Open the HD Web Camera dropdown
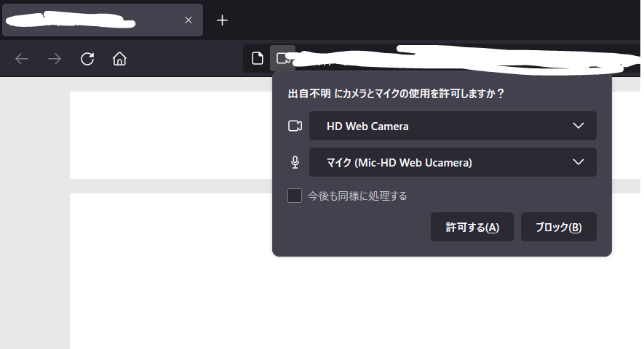Viewport: 644px width, 349px height. click(x=453, y=126)
